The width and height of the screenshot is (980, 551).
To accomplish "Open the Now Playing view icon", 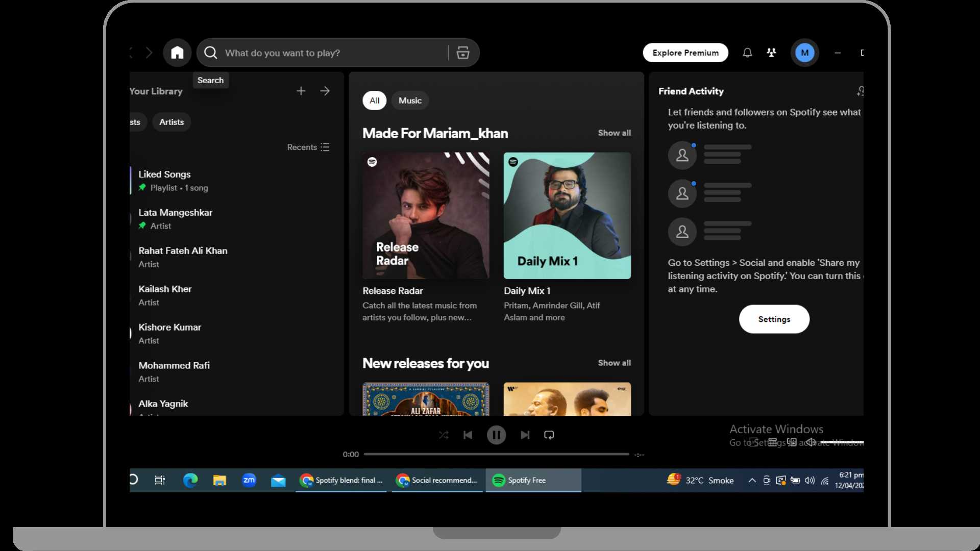I will coord(754,442).
